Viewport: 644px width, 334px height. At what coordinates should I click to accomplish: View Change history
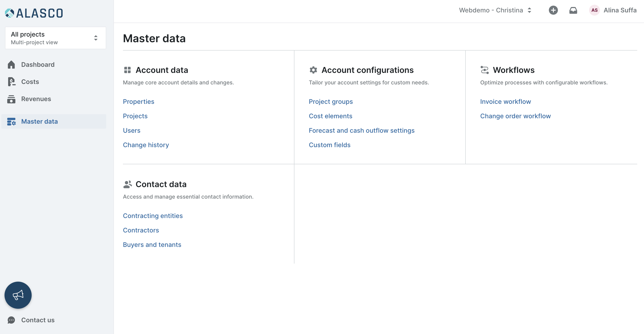click(146, 145)
